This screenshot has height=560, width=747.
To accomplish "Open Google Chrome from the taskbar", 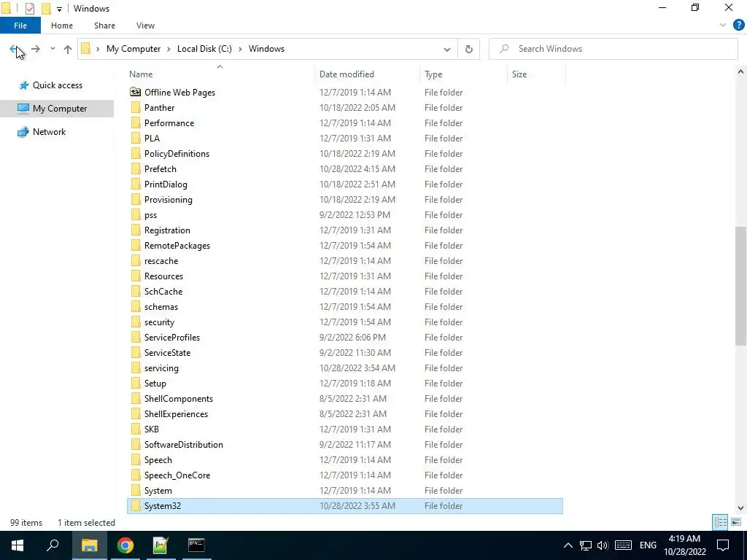I will [125, 545].
